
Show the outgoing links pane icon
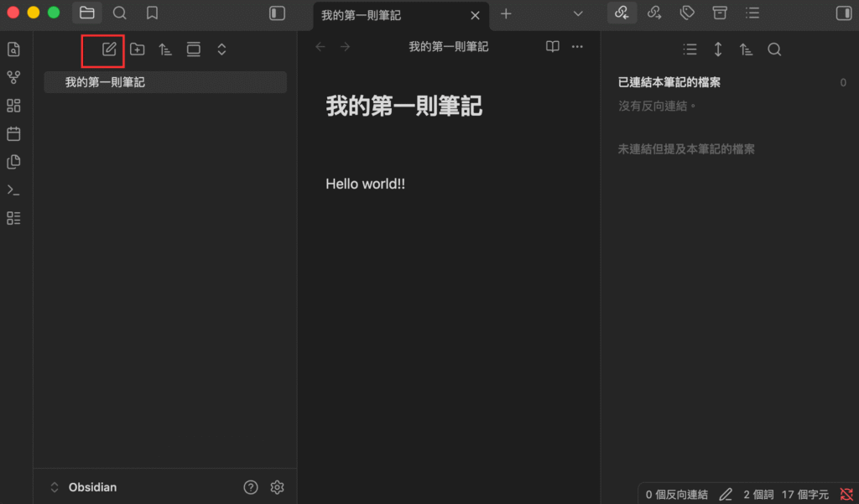[x=654, y=13]
